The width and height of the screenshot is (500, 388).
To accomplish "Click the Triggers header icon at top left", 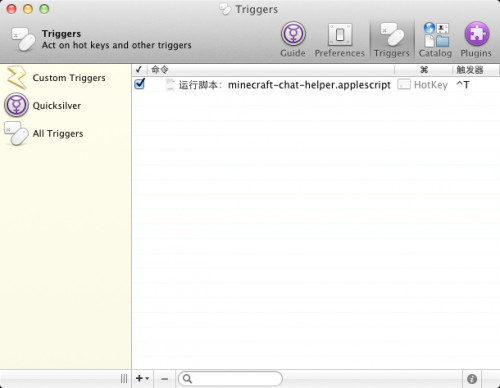I will 23,39.
